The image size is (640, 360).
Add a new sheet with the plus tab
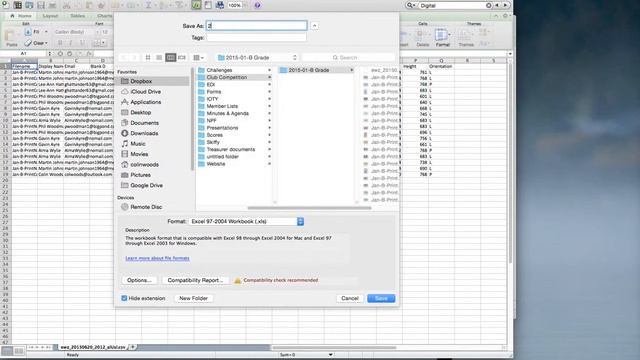133,347
